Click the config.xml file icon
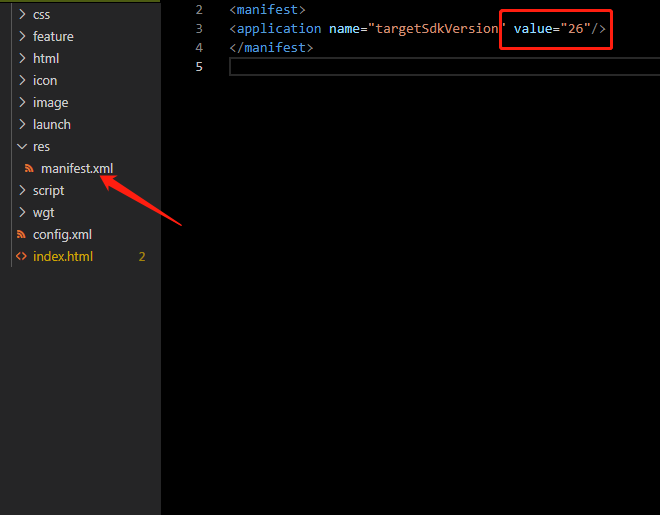 tap(22, 234)
